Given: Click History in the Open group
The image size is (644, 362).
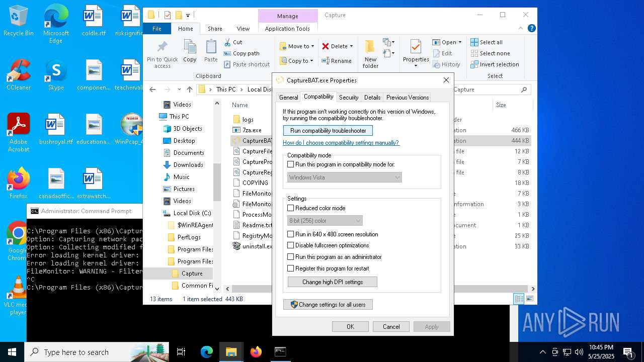Looking at the screenshot, I should pyautogui.click(x=446, y=64).
